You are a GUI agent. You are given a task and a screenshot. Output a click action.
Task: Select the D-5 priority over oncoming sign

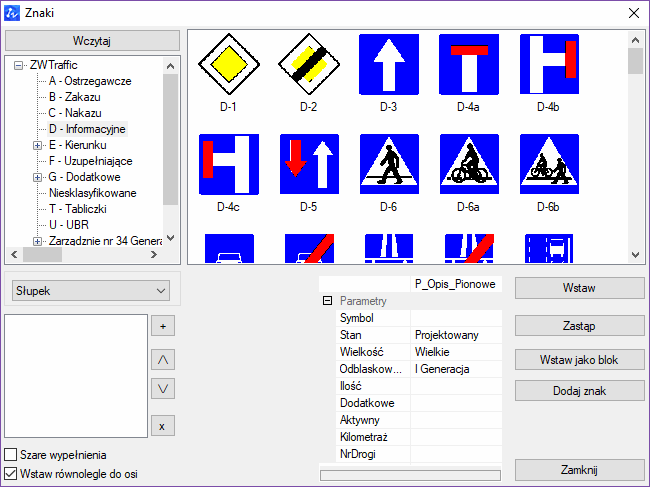click(x=309, y=164)
